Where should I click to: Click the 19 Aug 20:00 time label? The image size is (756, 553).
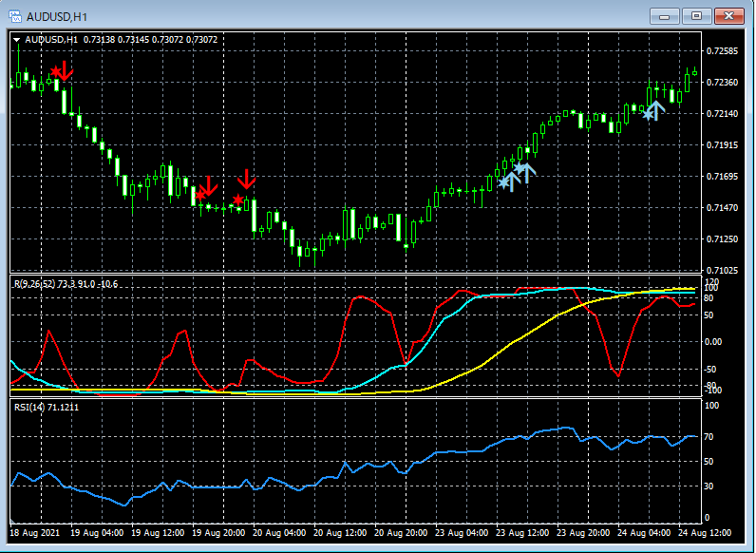click(218, 533)
